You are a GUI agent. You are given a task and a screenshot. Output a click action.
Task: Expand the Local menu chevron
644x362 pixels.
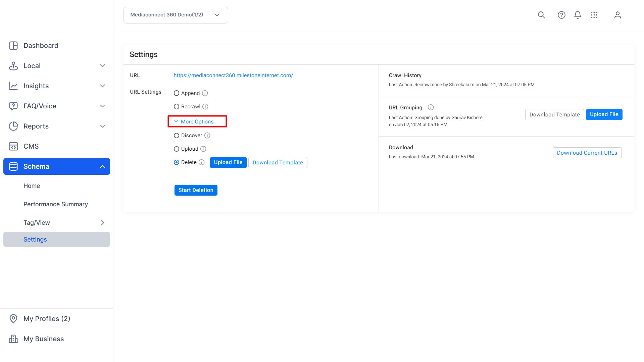click(x=103, y=66)
